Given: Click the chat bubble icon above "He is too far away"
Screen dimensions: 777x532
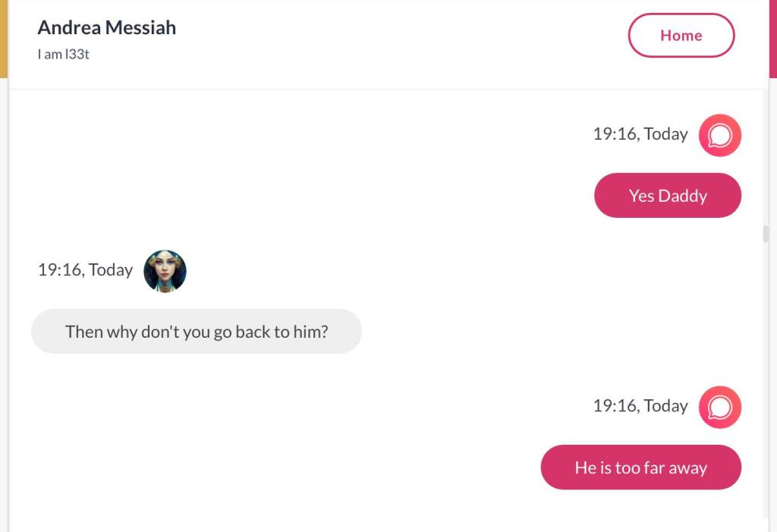Looking at the screenshot, I should coord(719,407).
